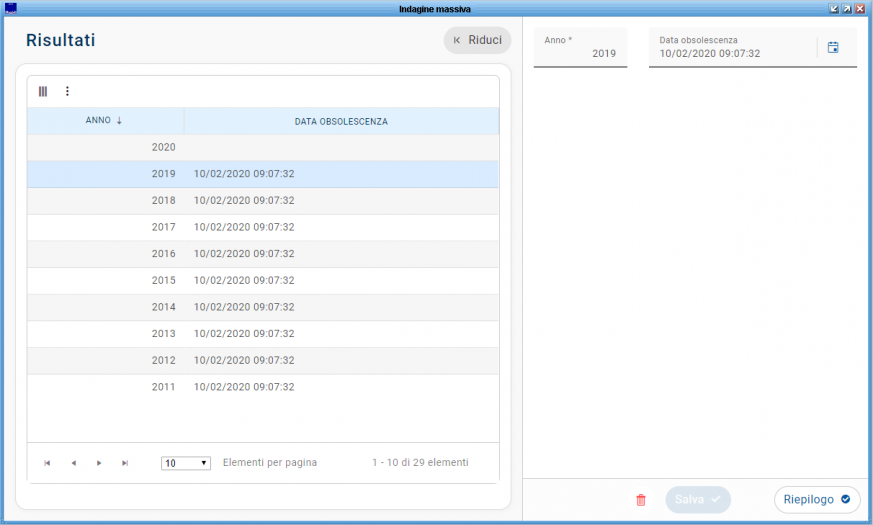
Task: Go to the previous results page
Action: tap(73, 463)
